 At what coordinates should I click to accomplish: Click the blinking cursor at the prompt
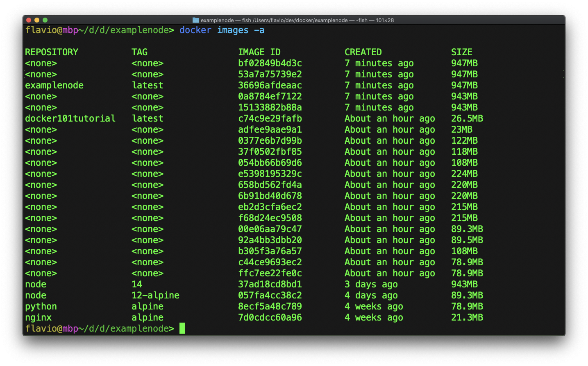pos(182,328)
